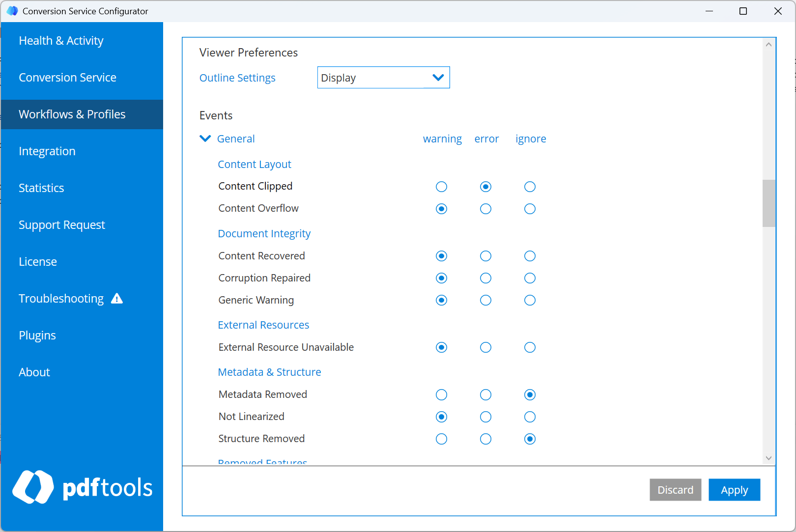
Task: Apply the current configuration changes
Action: [x=734, y=490]
